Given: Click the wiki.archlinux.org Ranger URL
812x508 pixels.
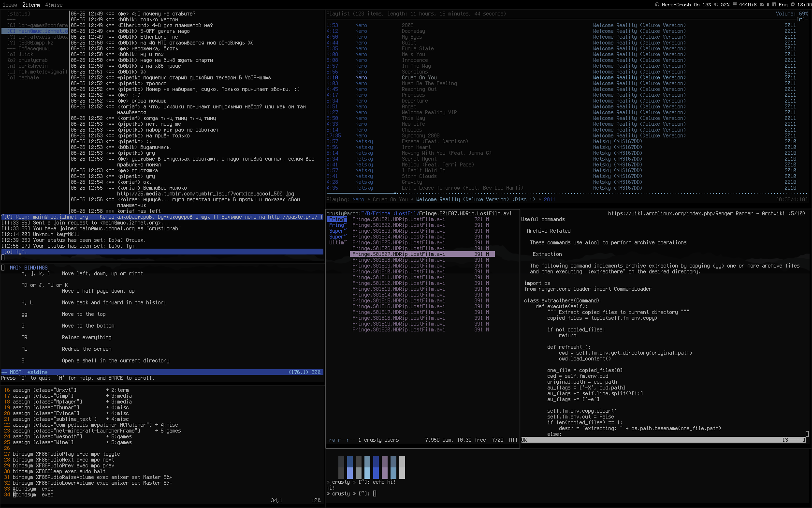Looking at the screenshot, I should point(670,213).
